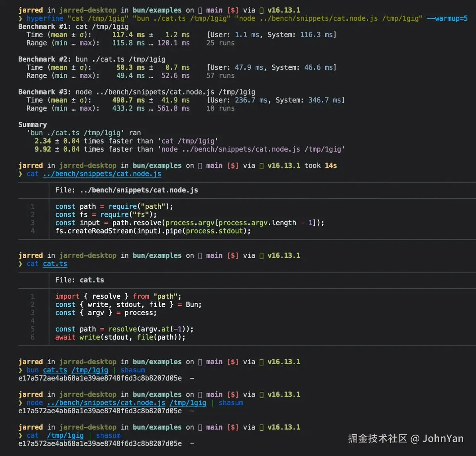Click the 'File: cat.ts' header
Viewport: 476px width, 456px height.
(x=80, y=280)
